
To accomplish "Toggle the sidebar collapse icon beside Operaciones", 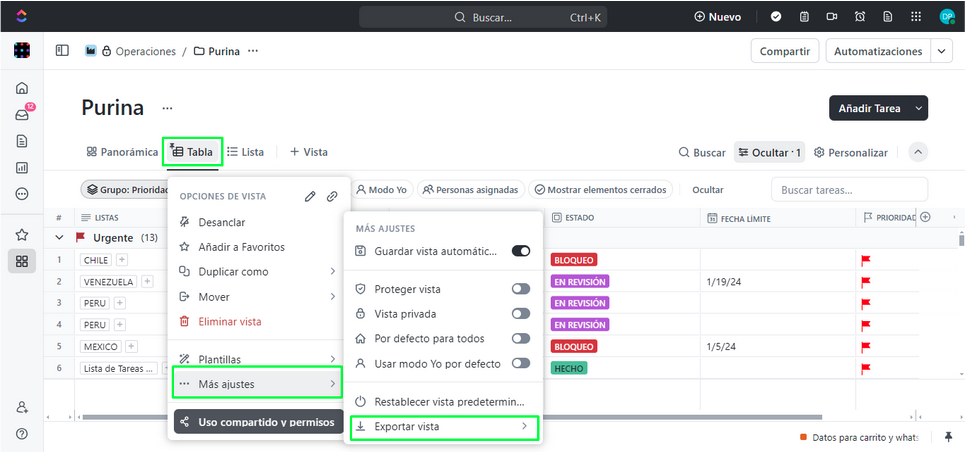I will coord(62,51).
